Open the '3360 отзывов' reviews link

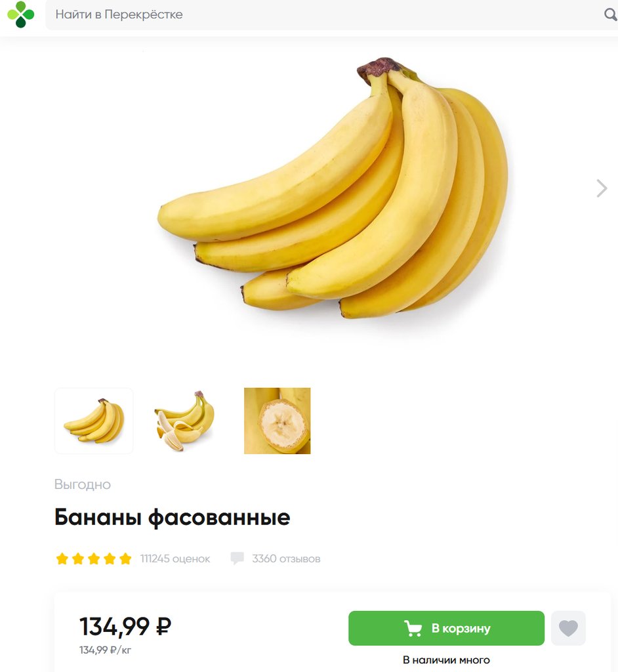(286, 559)
